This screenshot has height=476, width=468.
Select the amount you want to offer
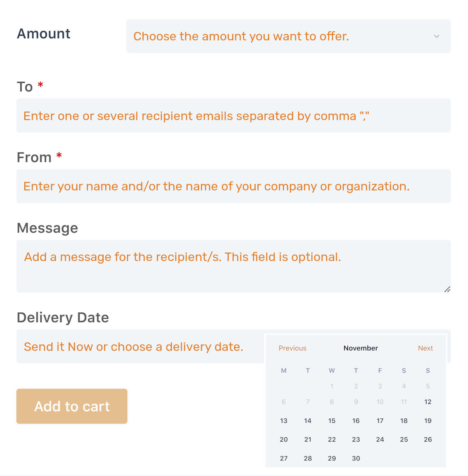(288, 36)
